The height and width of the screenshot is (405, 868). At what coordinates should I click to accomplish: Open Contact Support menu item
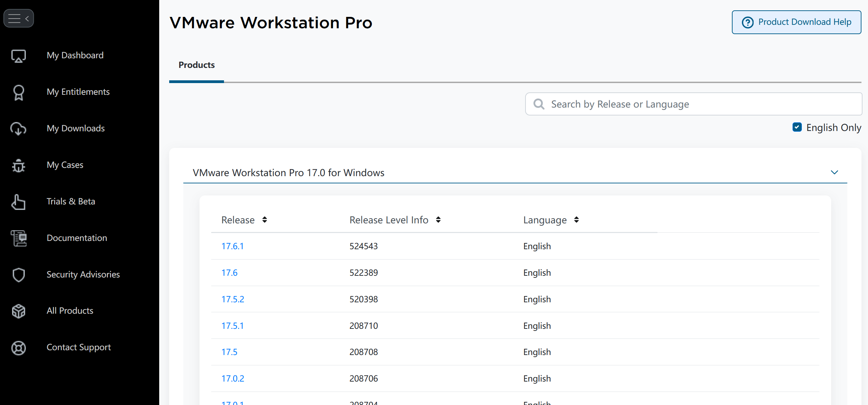pos(79,347)
